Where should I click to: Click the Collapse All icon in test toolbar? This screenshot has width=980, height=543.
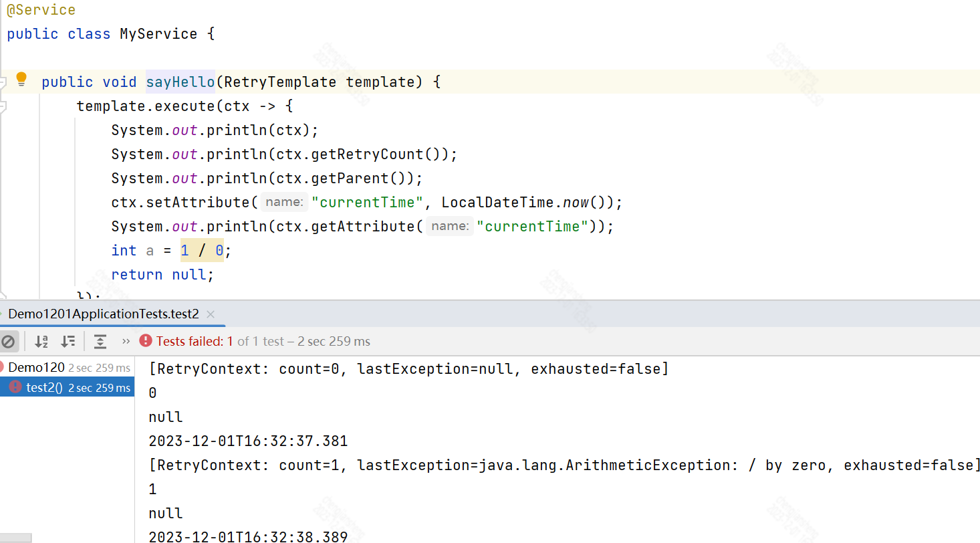point(100,341)
